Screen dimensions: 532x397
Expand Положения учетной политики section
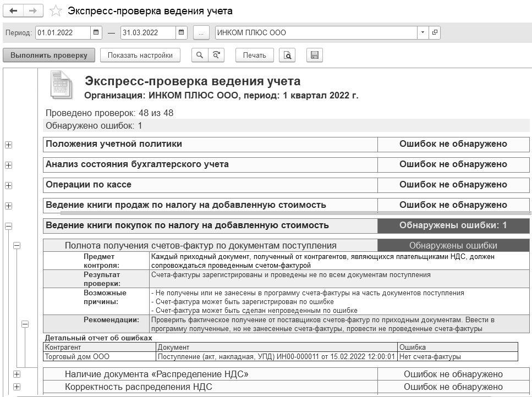[x=8, y=145]
